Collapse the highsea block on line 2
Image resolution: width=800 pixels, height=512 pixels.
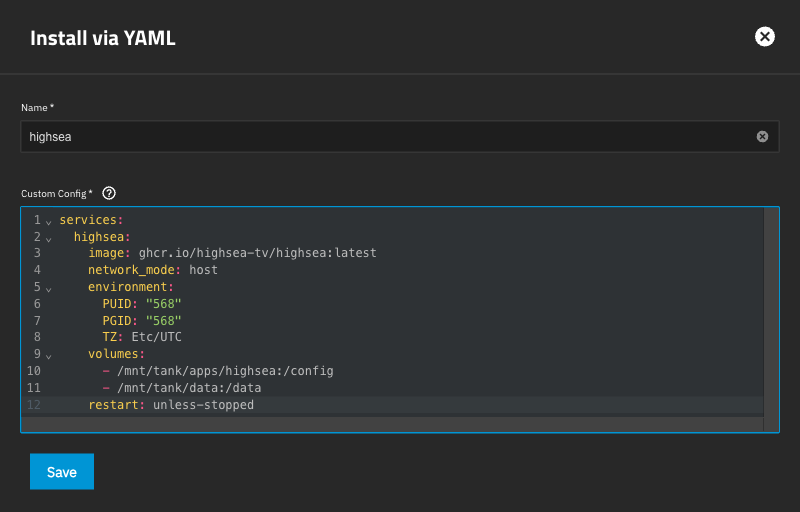click(x=48, y=239)
